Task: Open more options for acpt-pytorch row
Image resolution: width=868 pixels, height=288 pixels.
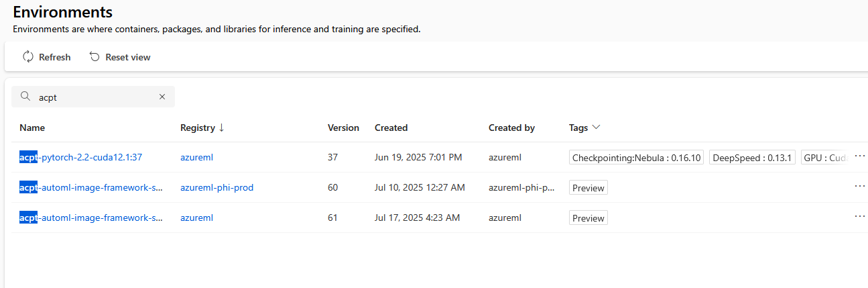Action: pyautogui.click(x=860, y=156)
